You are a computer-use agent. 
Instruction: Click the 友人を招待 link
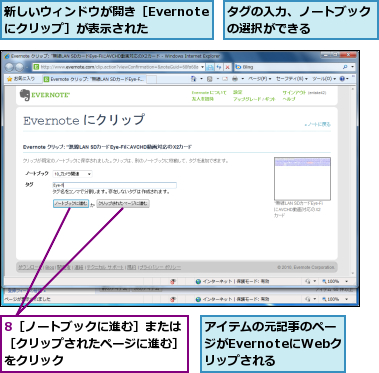[x=202, y=99]
